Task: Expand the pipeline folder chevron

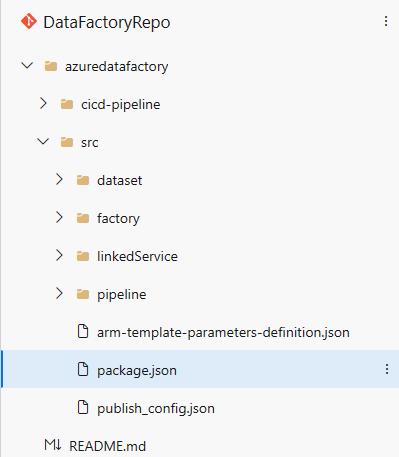Action: tap(59, 293)
